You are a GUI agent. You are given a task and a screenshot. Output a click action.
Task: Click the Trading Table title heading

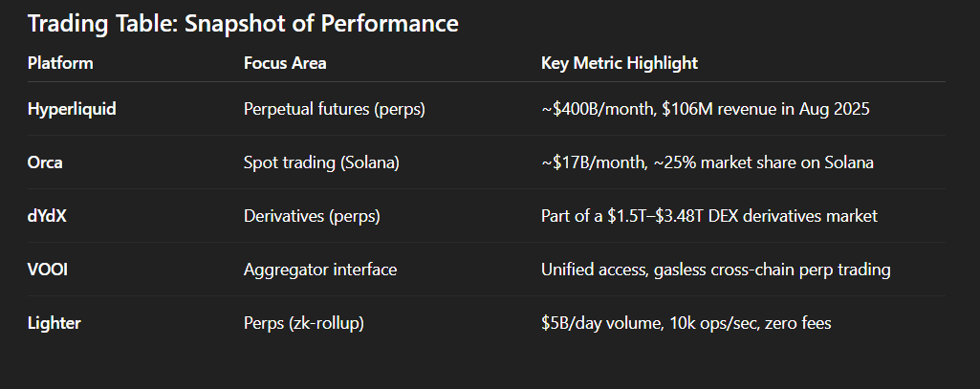[243, 24]
